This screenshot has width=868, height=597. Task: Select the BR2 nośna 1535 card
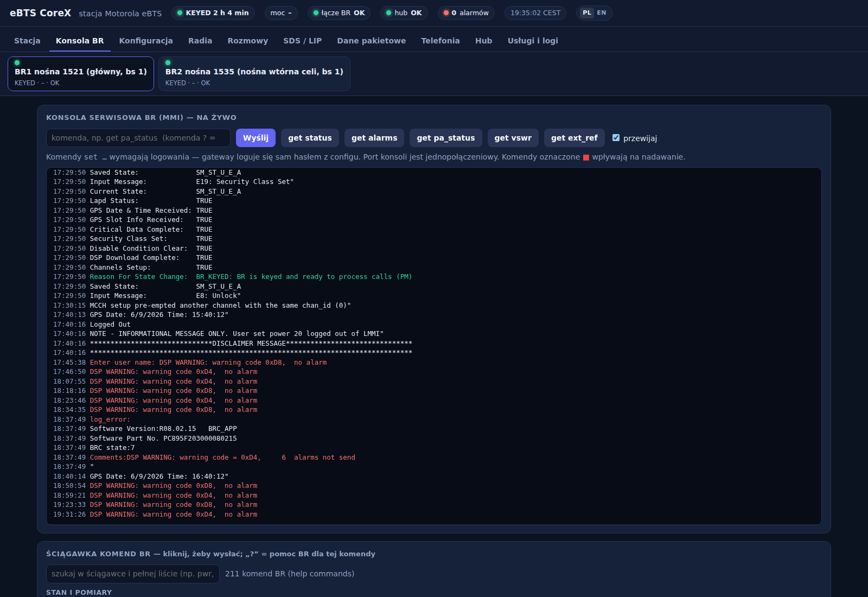[254, 74]
